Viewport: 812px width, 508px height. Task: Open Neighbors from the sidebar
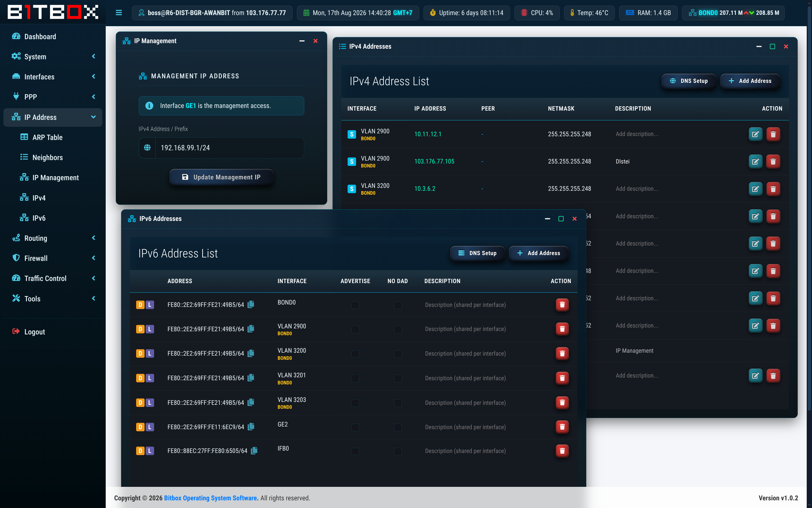[53, 157]
